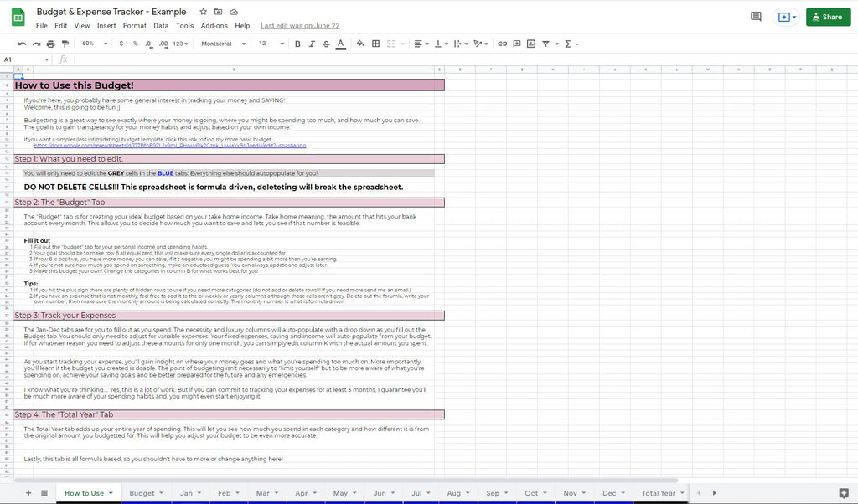The height and width of the screenshot is (504, 858).
Task: Open horizontal align options
Action: [x=421, y=44]
